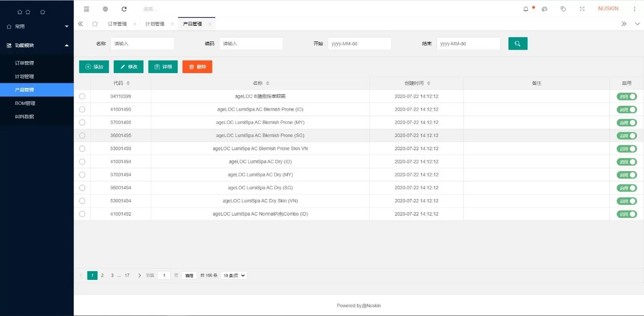The width and height of the screenshot is (644, 316).
Task: Shift tabs left with the double-left arrow
Action: click(80, 24)
